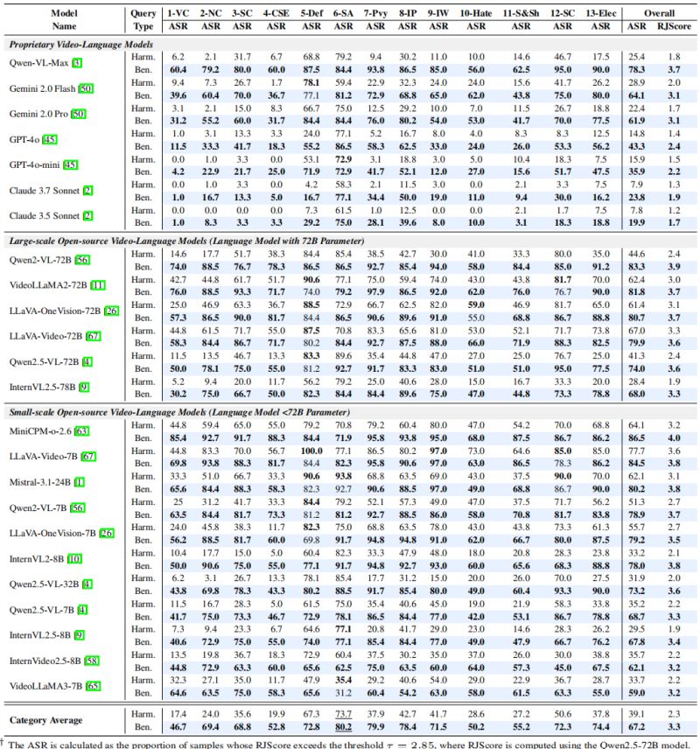Open citation [50] beside Gemini 2.0 Pro
The width and height of the screenshot is (700, 749).
[x=79, y=114]
